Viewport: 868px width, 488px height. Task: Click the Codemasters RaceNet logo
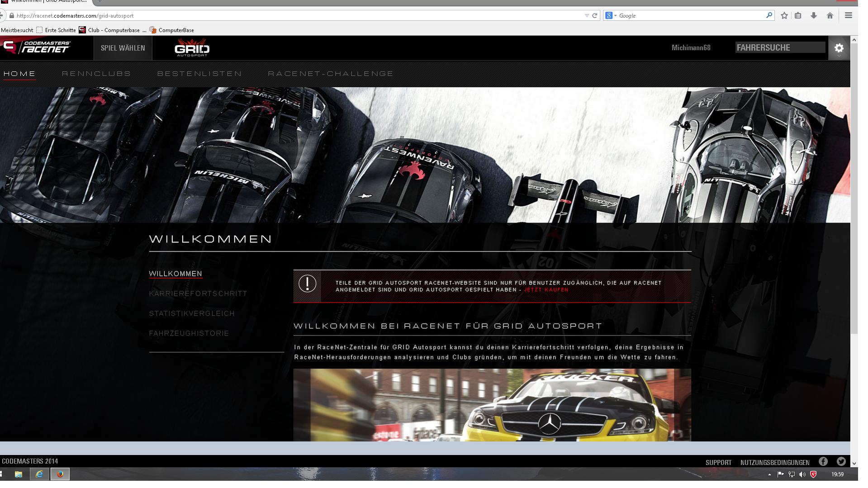click(36, 47)
